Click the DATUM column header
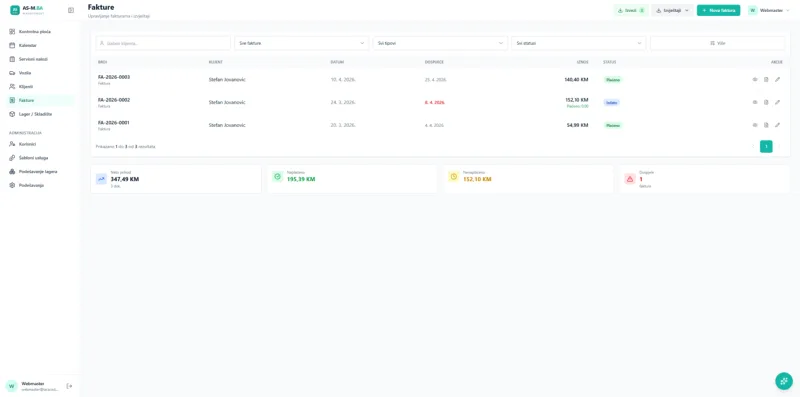The height and width of the screenshot is (397, 800). [x=337, y=62]
